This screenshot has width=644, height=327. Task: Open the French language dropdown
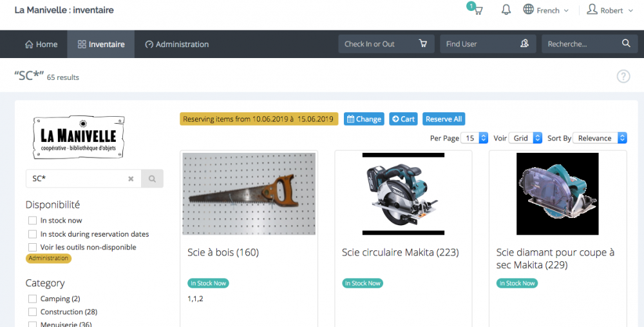(x=546, y=10)
